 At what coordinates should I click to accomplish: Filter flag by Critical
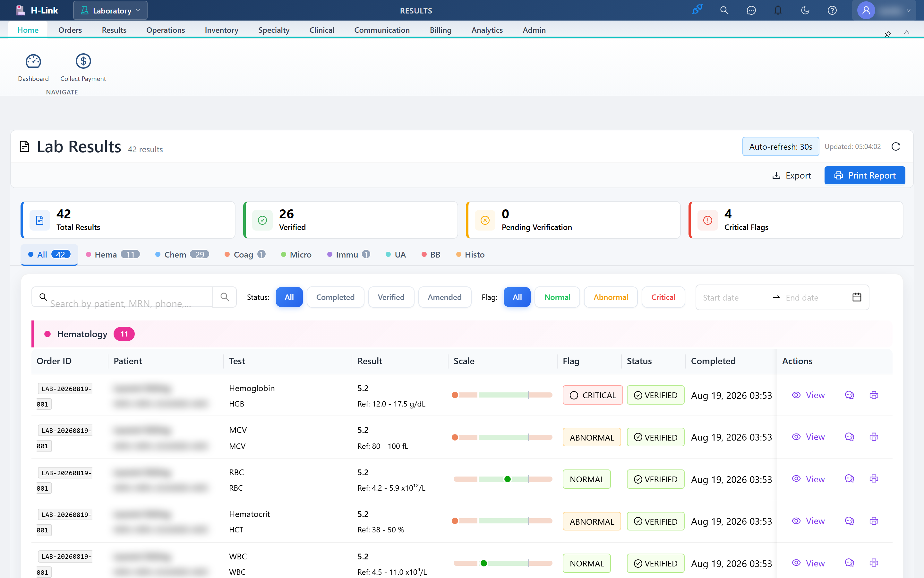coord(663,297)
